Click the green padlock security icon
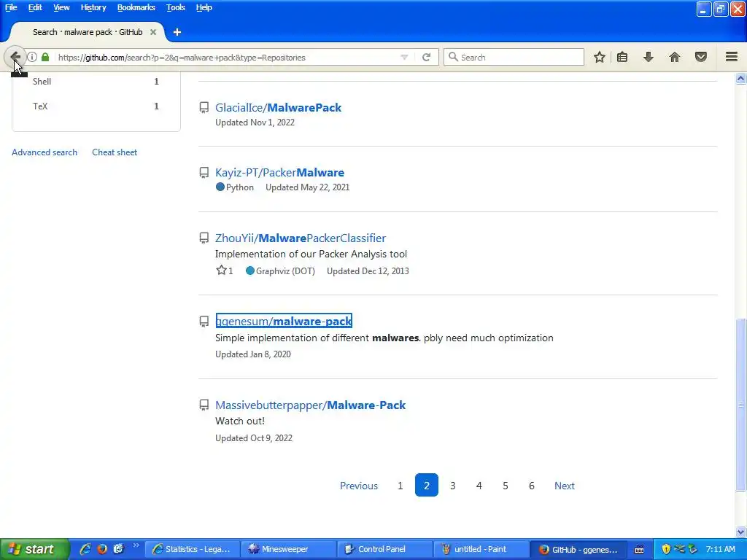Screen dimensions: 747x560 coord(45,57)
